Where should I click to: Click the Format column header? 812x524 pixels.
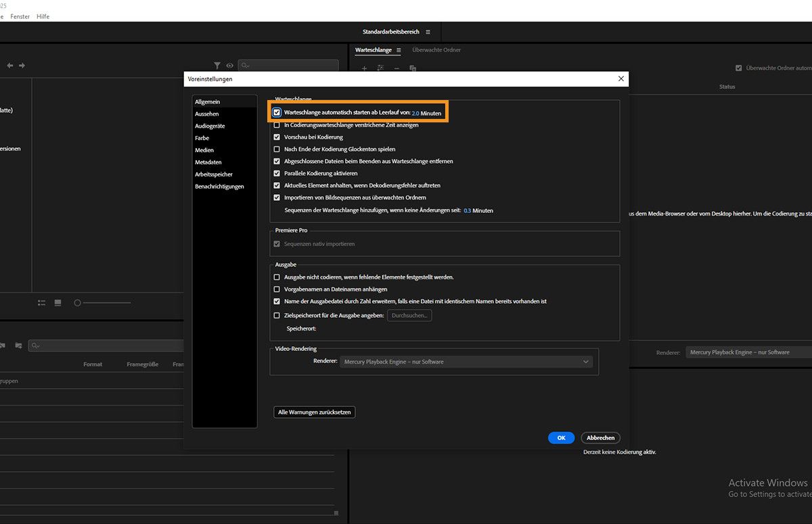click(93, 364)
